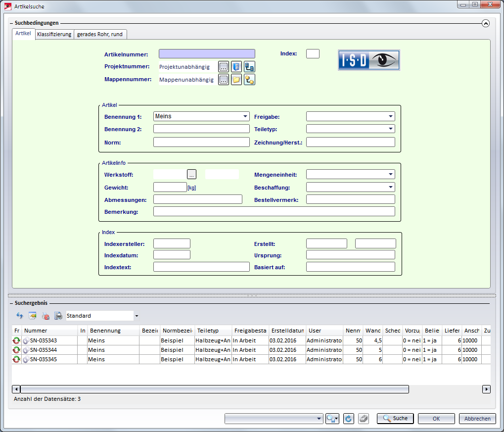This screenshot has width=504, height=432.
Task: Open the Standard result view dropdown
Action: point(137,316)
